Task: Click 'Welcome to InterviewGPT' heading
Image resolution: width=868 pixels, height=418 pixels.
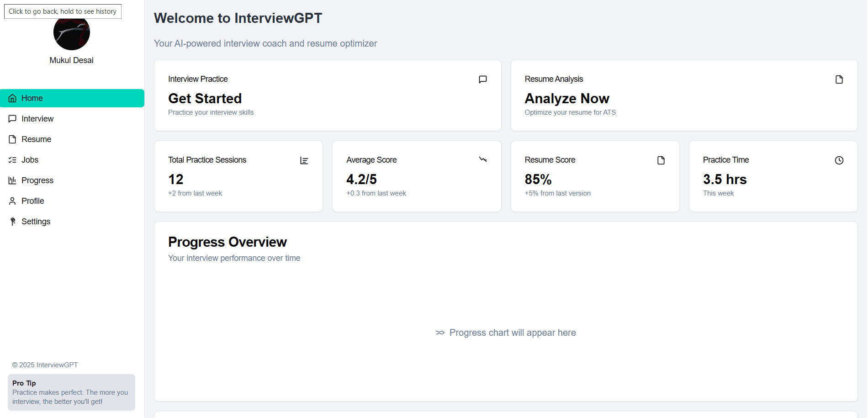Action: (x=238, y=18)
